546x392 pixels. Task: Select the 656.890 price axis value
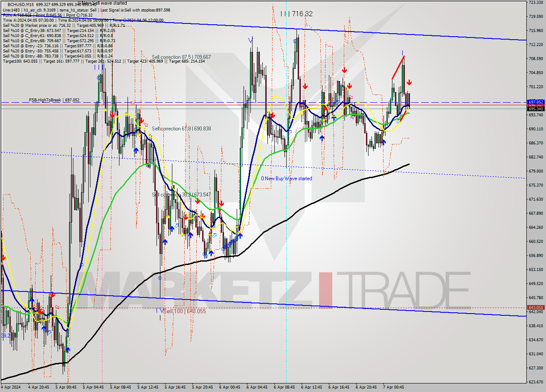[x=536, y=256]
